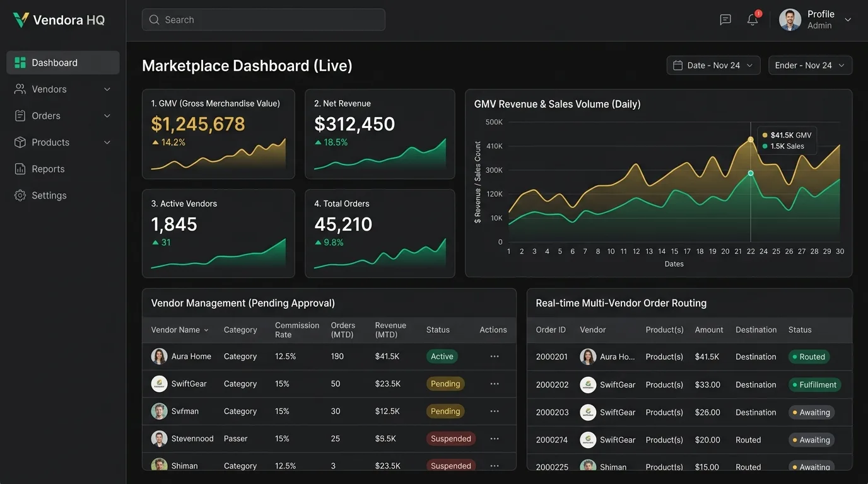
Task: Click the Orders clipboard icon in sidebar
Action: [20, 116]
